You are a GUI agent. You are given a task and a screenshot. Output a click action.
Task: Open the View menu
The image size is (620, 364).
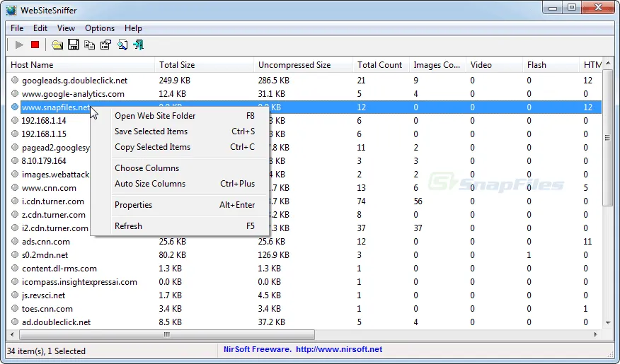(66, 28)
